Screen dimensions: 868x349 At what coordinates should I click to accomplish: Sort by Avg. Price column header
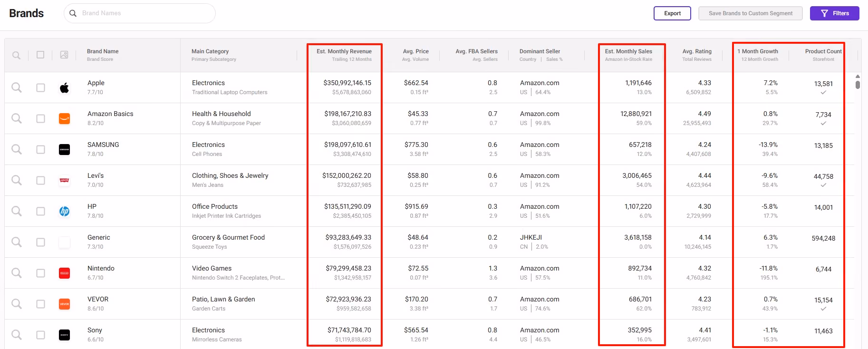pos(415,51)
